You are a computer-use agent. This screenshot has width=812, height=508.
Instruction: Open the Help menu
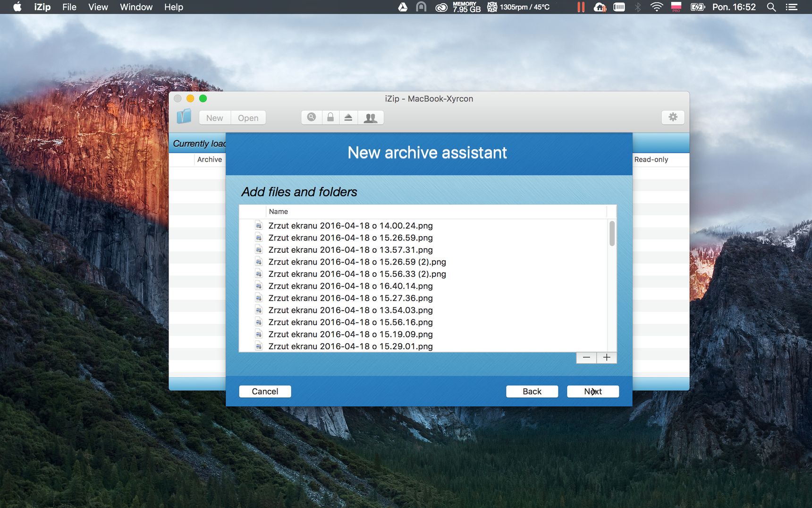tap(174, 7)
